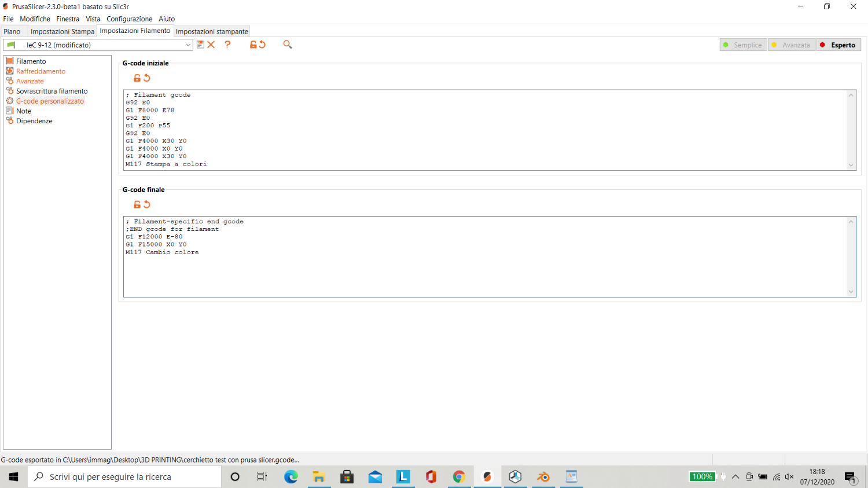Open the Configurazione menu
This screenshot has height=488, width=868.
129,19
